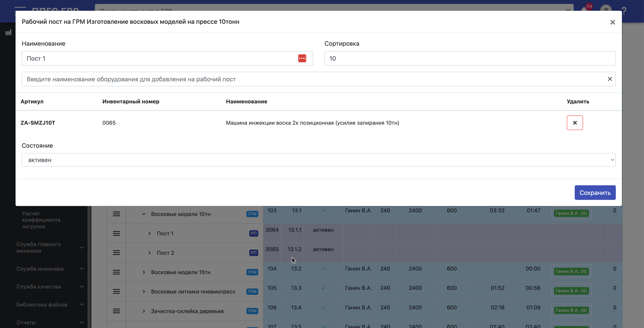This screenshot has width=644, height=328.
Task: Click the red password-manager icon in name field
Action: click(302, 58)
